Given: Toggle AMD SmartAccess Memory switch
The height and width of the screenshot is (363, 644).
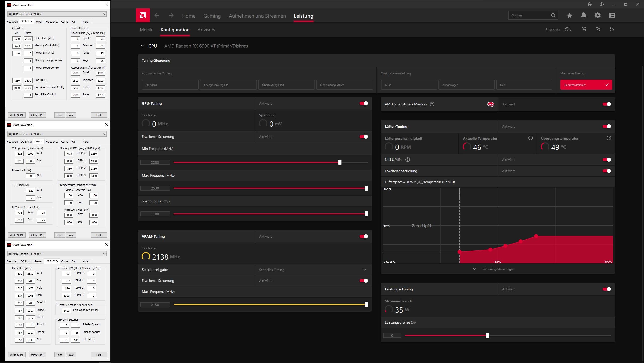Looking at the screenshot, I should click(607, 104).
